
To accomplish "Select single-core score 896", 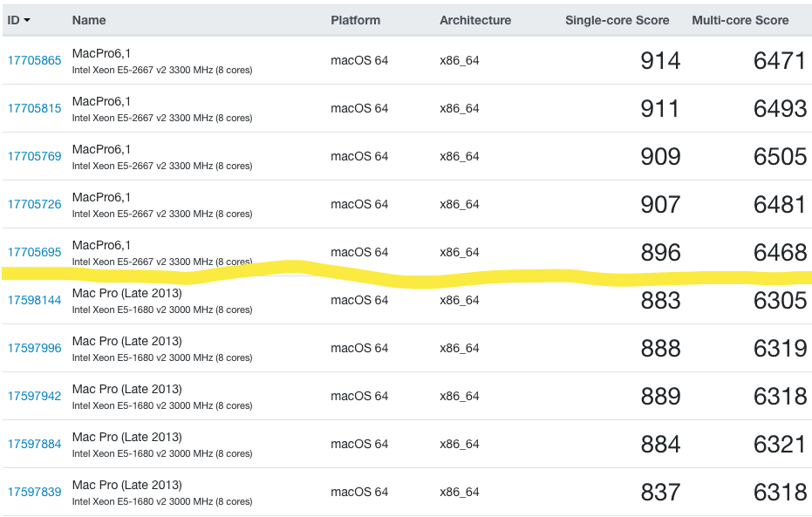I will click(x=660, y=253).
